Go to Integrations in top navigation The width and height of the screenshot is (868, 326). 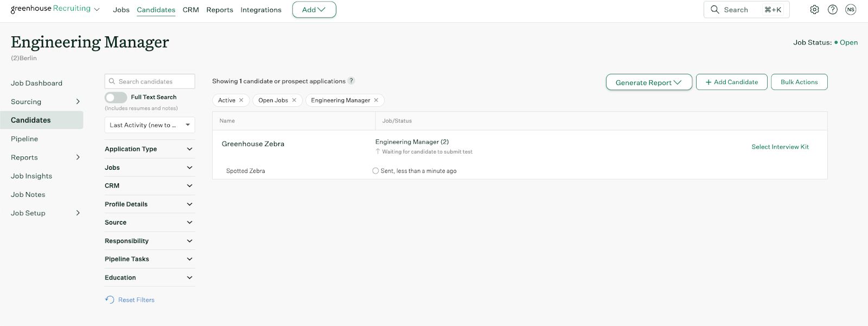(261, 10)
